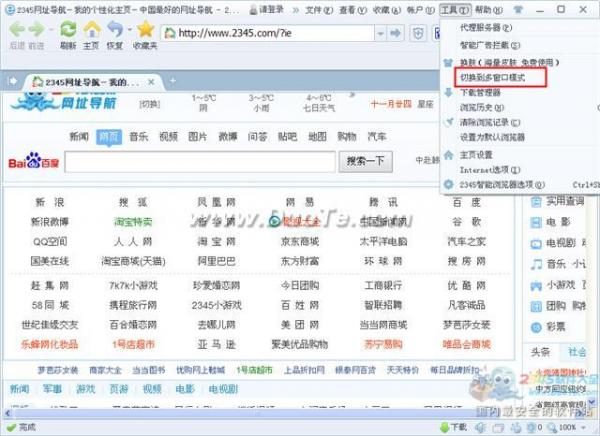Viewport: 600px width, 436px height.
Task: Select 智能广告拦截 in the Tools menu
Action: (490, 45)
